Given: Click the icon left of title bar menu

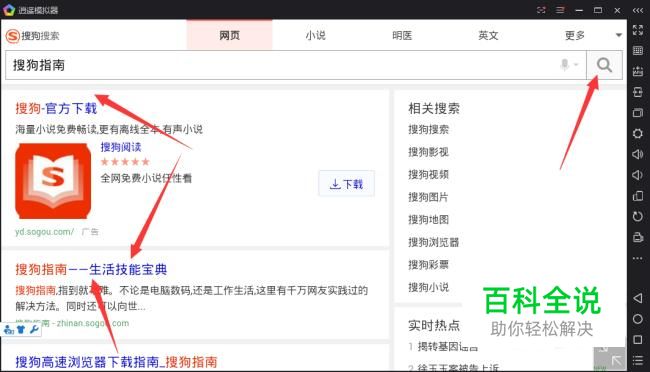Looking at the screenshot, I should (x=541, y=10).
